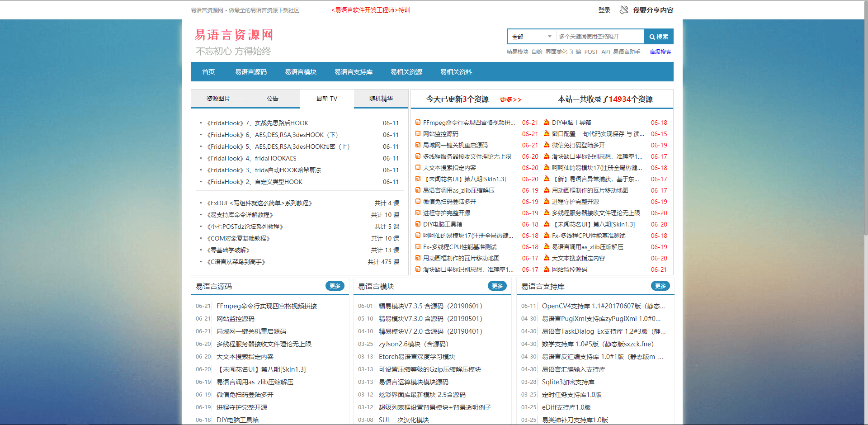This screenshot has height=425, width=868.
Task: Select 首页 in the navigation bar
Action: pos(208,71)
